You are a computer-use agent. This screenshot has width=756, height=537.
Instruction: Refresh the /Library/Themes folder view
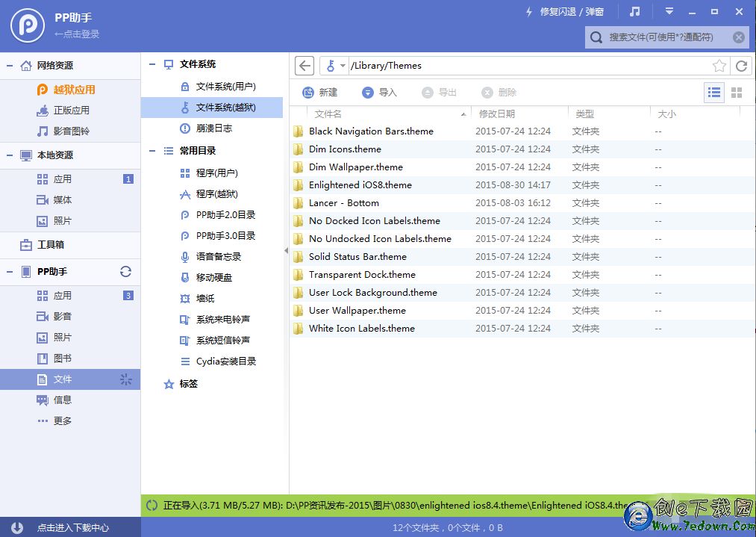tap(741, 66)
